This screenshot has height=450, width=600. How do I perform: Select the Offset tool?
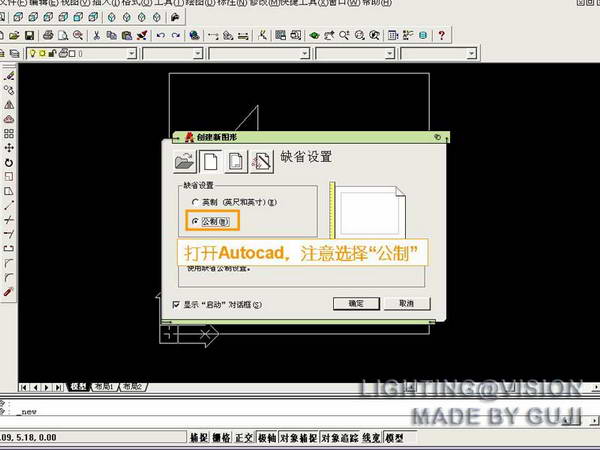point(9,119)
